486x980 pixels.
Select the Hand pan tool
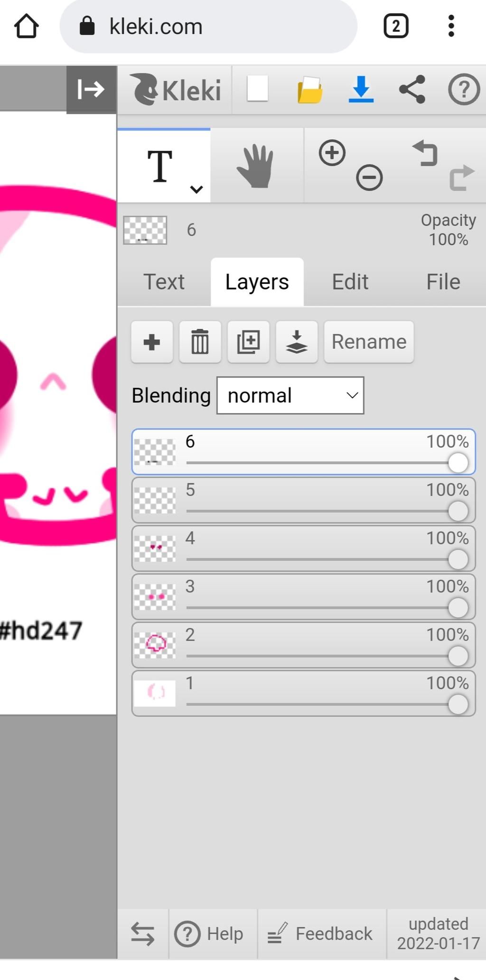[256, 166]
